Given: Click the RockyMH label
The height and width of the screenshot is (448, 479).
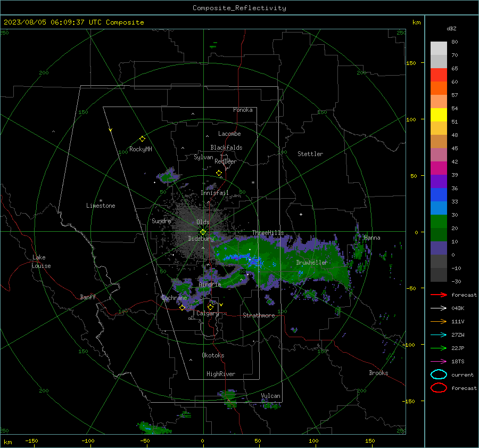Looking at the screenshot, I should 141,149.
